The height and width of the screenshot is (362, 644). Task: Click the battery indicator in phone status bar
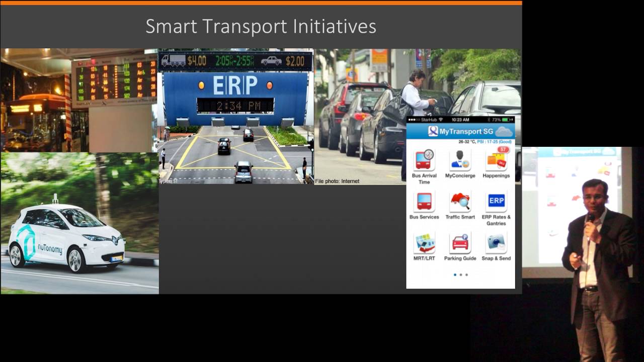[507, 120]
